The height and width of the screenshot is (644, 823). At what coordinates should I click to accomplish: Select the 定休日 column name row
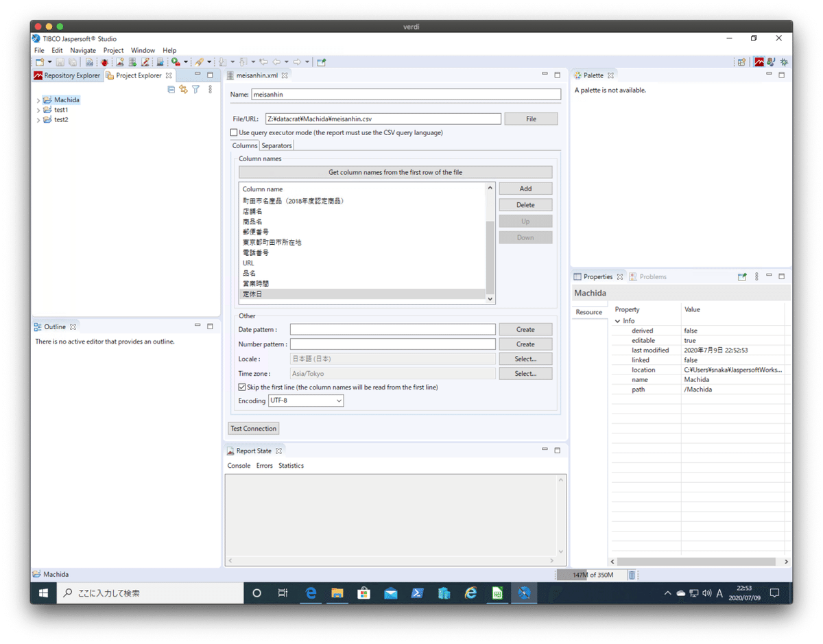click(309, 293)
